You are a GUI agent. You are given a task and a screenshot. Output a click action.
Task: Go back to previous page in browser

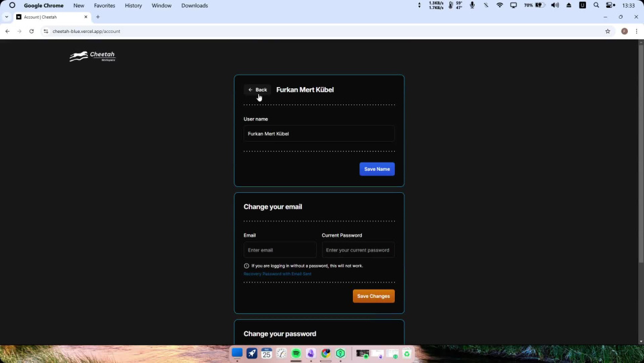(7, 31)
